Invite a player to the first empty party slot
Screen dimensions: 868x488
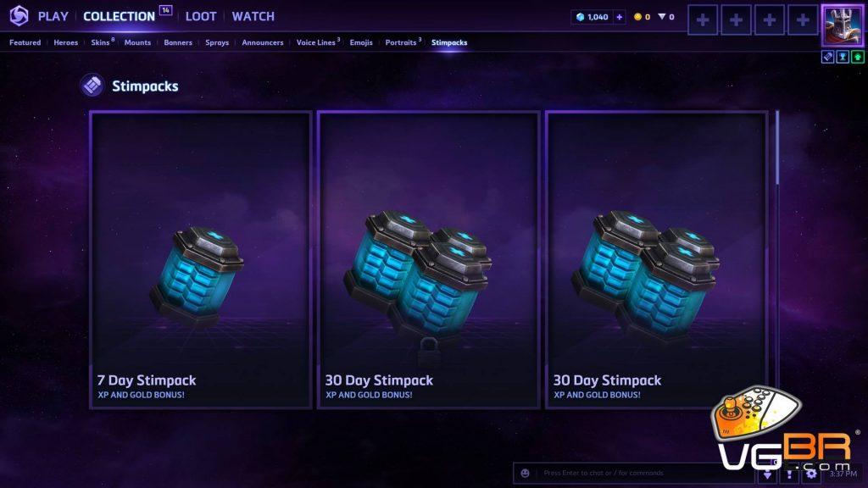[703, 20]
